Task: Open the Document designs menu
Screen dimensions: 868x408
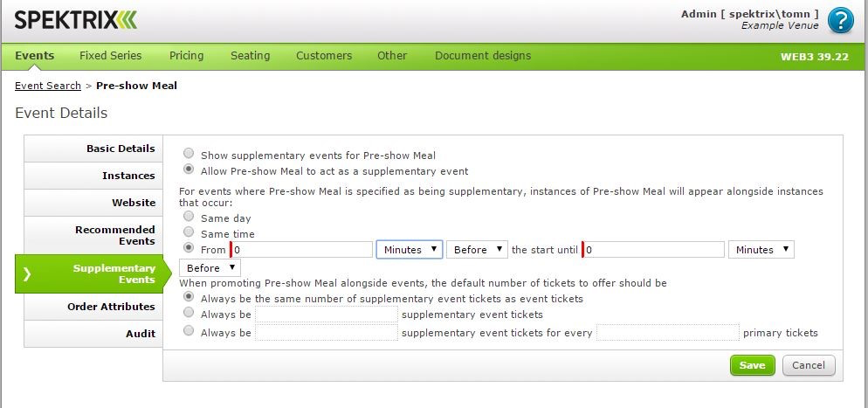Action: [483, 55]
